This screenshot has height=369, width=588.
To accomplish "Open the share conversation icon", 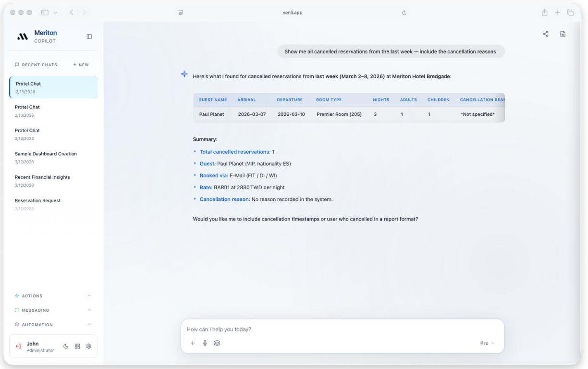I will [546, 34].
